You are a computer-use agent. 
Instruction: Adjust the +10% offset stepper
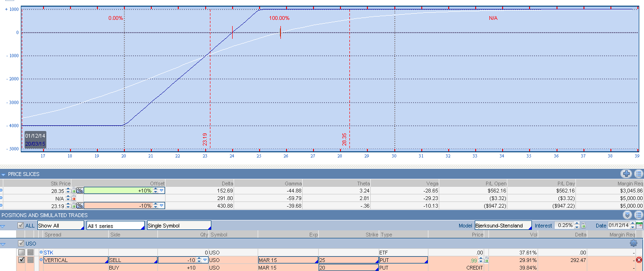point(156,190)
